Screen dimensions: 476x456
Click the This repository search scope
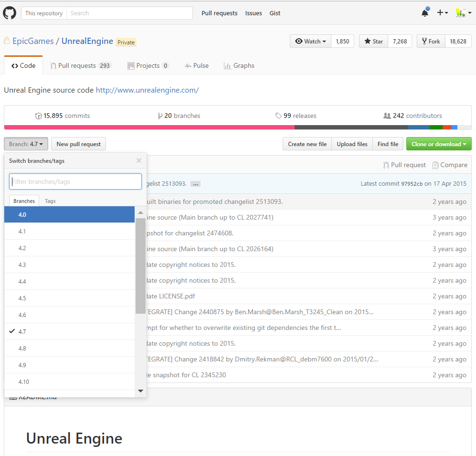[x=44, y=13]
